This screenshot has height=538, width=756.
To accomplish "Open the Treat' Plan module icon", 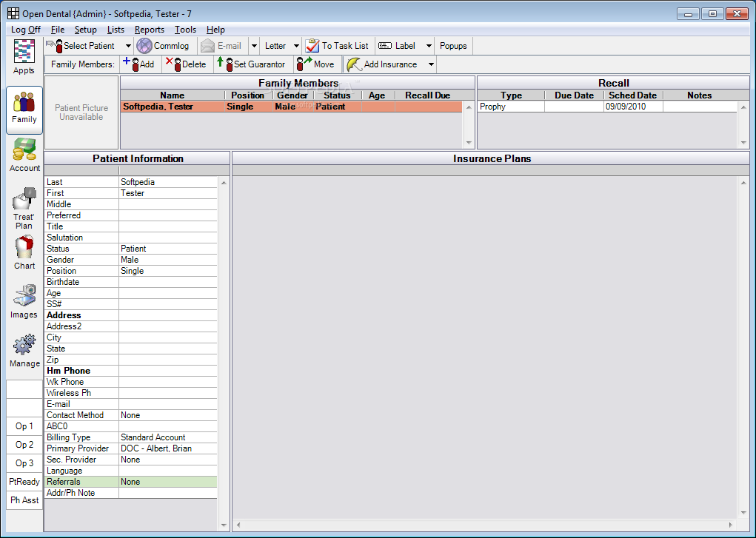I will pos(24,198).
